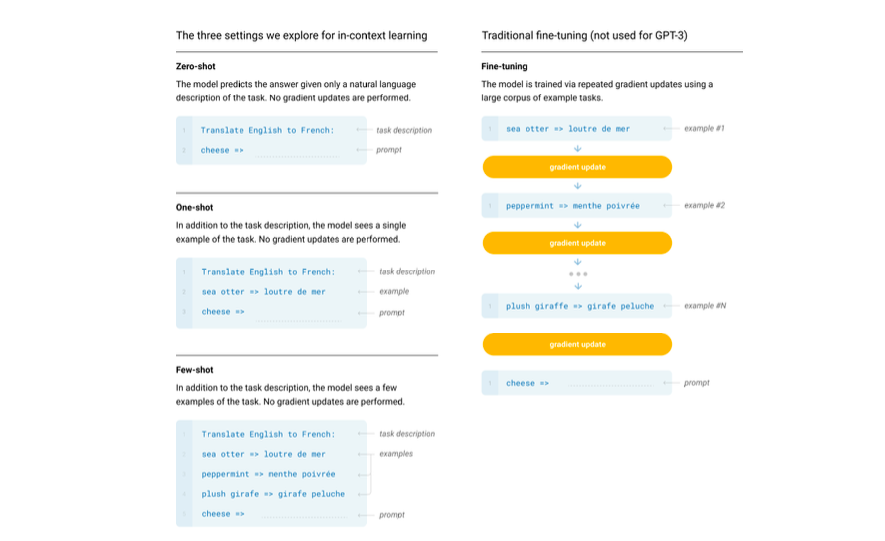
Task: Select the 'One-shot' section heading
Action: click(x=194, y=208)
